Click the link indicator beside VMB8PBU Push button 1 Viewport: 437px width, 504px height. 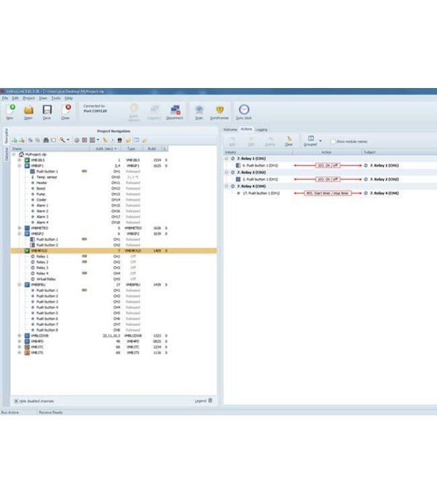[84, 290]
